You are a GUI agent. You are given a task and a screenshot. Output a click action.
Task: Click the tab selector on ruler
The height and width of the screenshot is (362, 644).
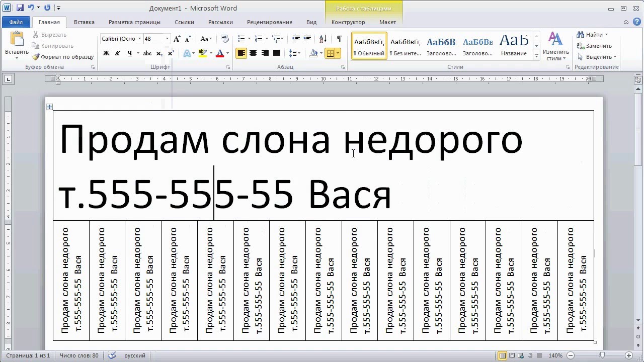[x=8, y=78]
